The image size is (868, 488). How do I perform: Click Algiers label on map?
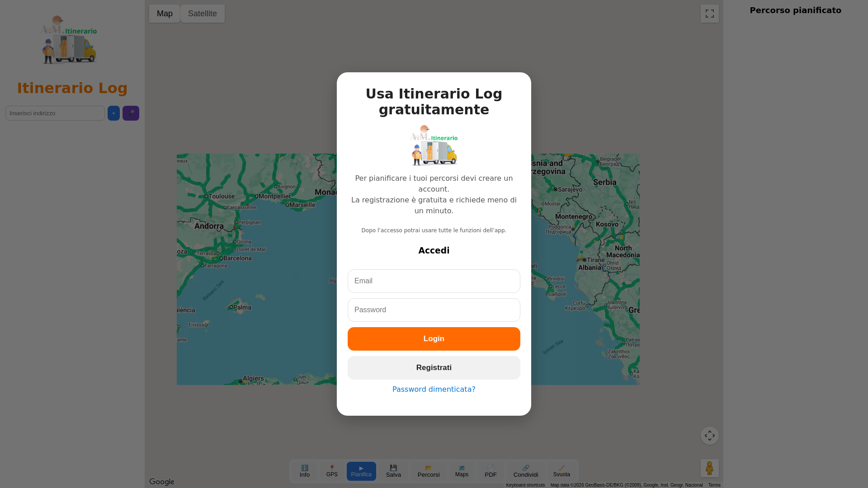click(253, 379)
